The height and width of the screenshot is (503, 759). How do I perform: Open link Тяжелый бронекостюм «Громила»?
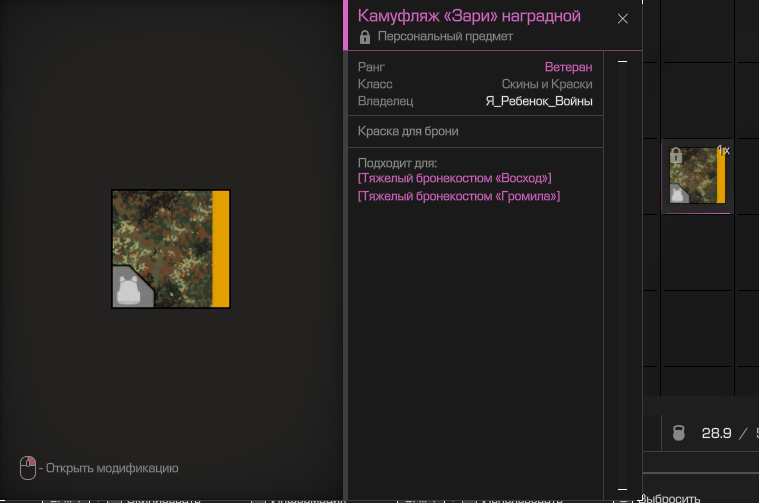click(459, 196)
